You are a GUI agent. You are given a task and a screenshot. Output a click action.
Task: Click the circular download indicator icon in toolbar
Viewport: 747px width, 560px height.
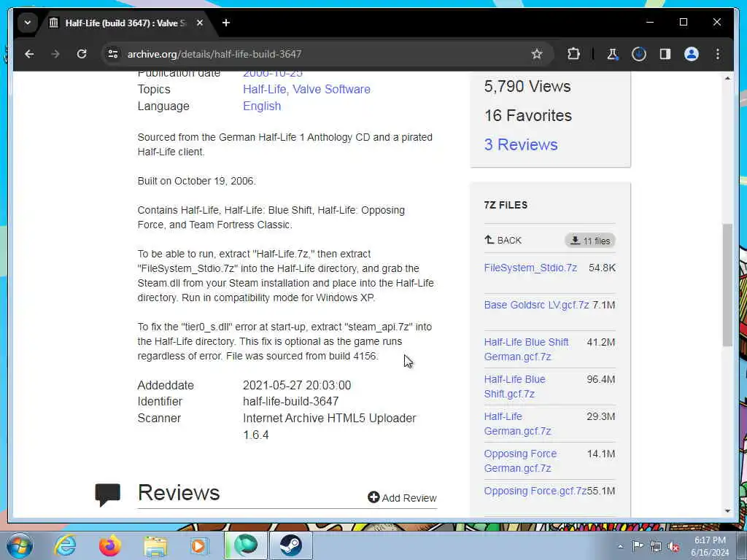pos(639,54)
